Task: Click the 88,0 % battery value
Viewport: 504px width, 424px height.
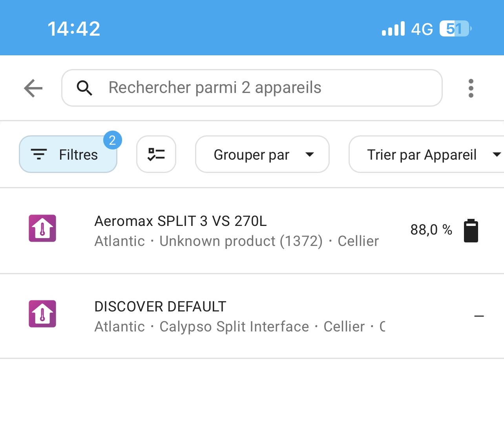Action: pyautogui.click(x=431, y=230)
